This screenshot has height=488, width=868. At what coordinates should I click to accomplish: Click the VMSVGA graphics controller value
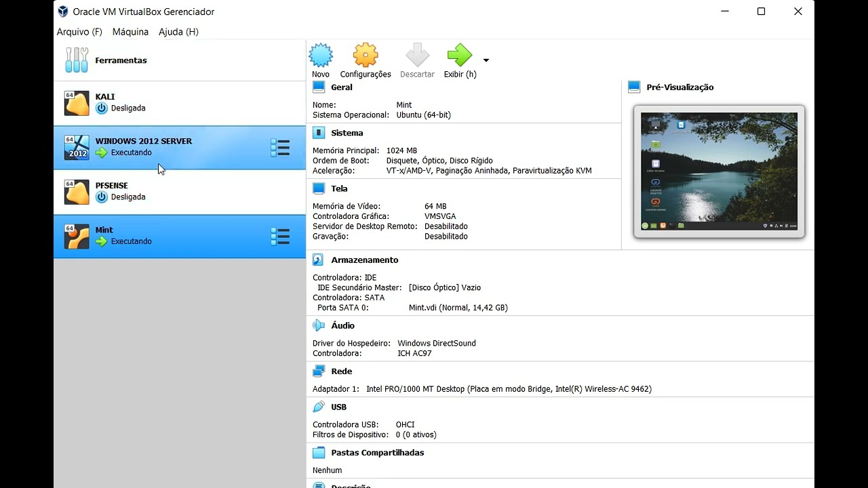tap(440, 216)
